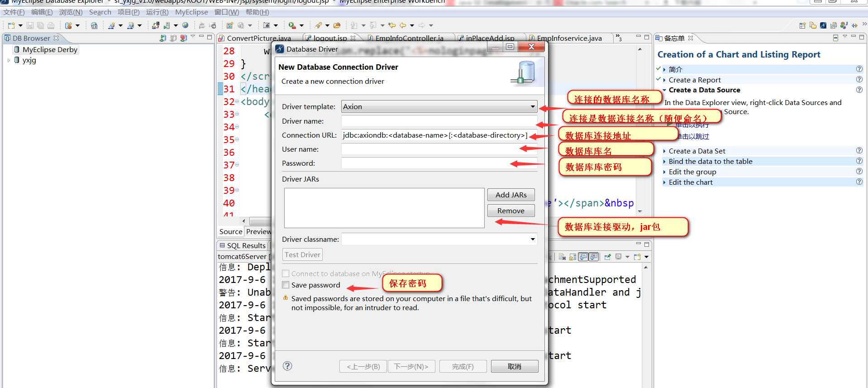Click the help icon beside Edit the chart
The image size is (868, 388).
click(859, 182)
